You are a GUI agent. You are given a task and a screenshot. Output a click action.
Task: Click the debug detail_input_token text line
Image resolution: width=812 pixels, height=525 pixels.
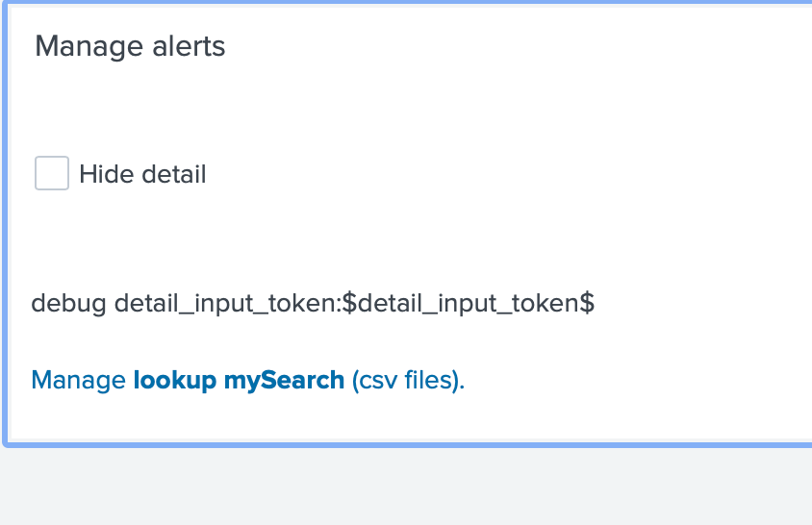pos(312,304)
